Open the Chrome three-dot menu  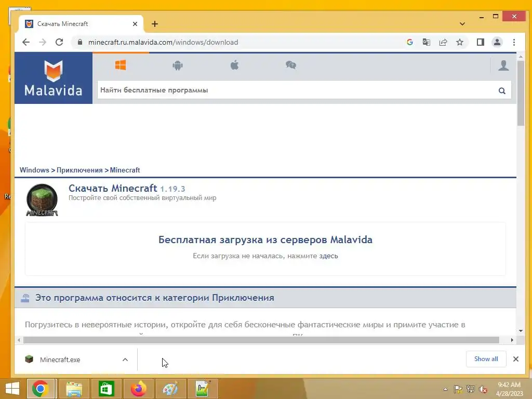pos(514,42)
